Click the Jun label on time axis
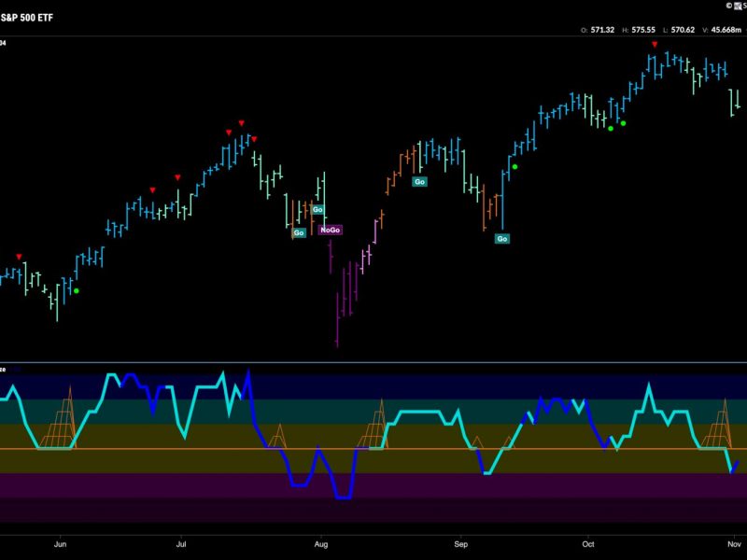Viewport: 747px width, 560px height. pos(60,544)
